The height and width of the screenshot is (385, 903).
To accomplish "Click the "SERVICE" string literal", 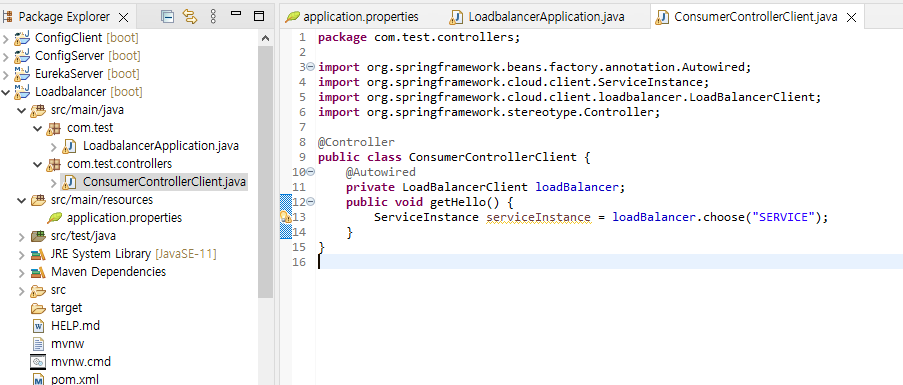I will (784, 217).
